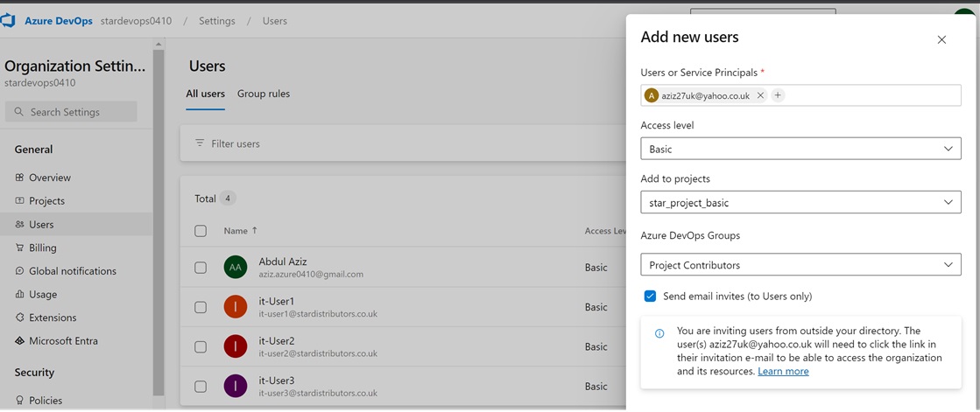
Task: Click the Search Settings input field
Action: [71, 112]
